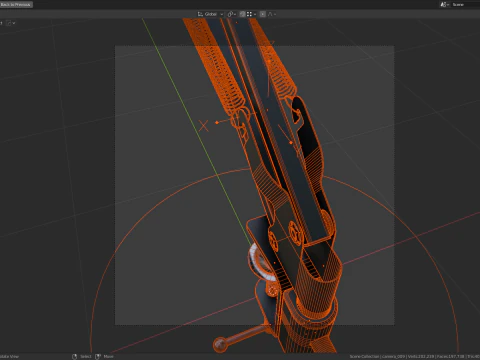
Task: Click the select mode icon below header
Action: coord(11,23)
